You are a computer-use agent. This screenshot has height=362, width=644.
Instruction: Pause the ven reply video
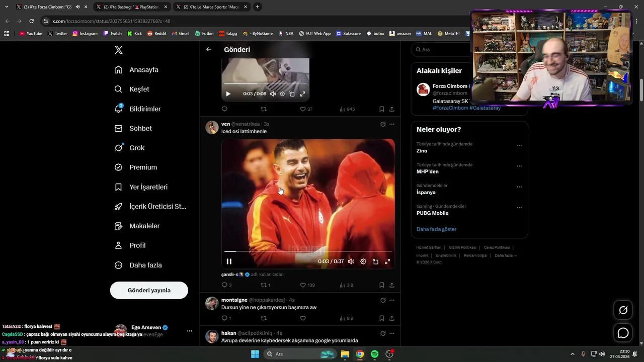click(x=229, y=261)
